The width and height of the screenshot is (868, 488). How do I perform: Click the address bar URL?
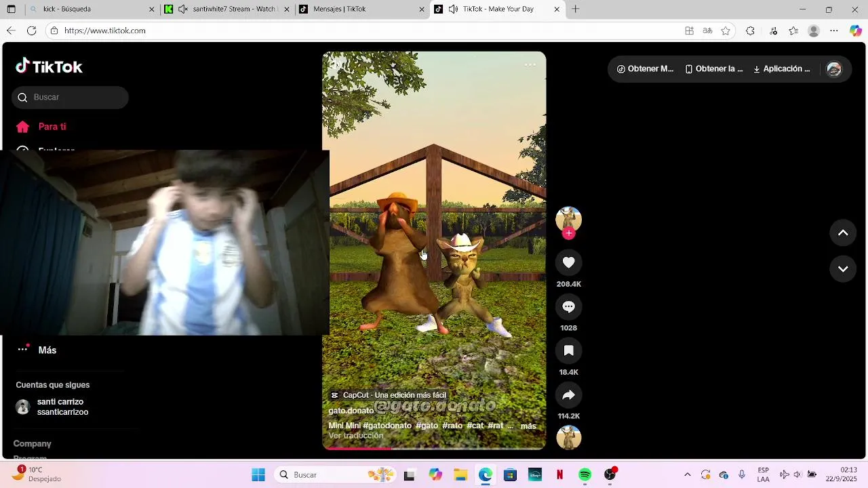point(105,30)
